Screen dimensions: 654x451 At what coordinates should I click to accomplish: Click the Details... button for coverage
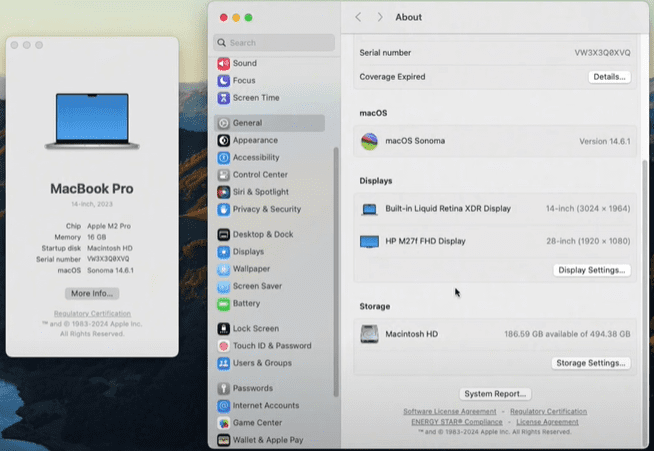click(609, 77)
